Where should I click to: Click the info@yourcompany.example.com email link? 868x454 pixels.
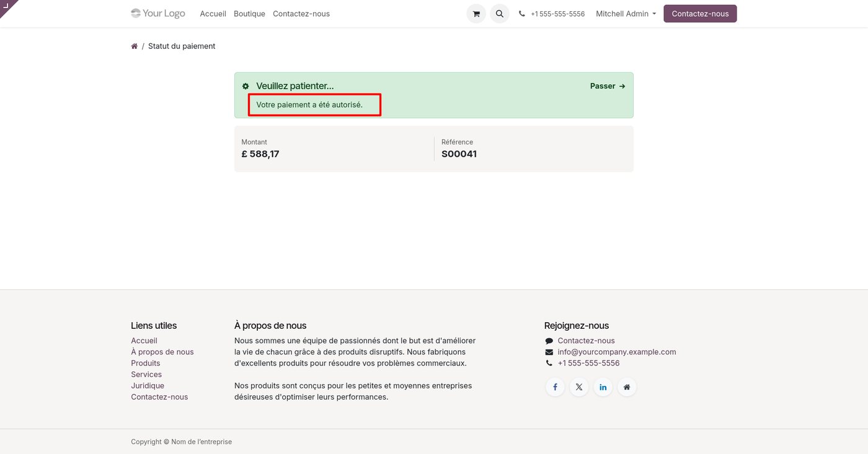coord(617,352)
